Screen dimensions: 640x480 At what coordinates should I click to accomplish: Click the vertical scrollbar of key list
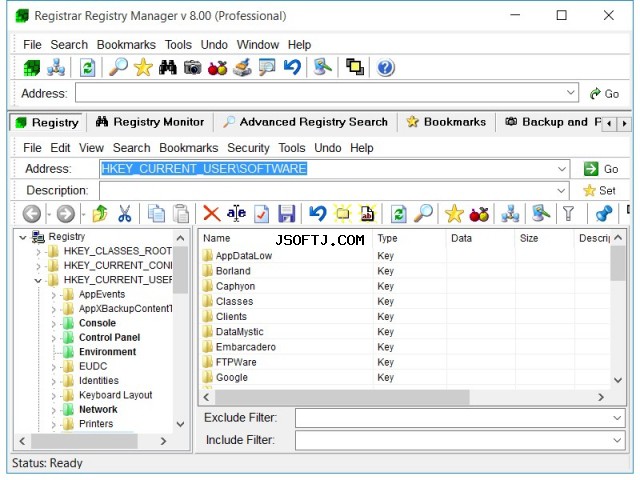coord(618,264)
